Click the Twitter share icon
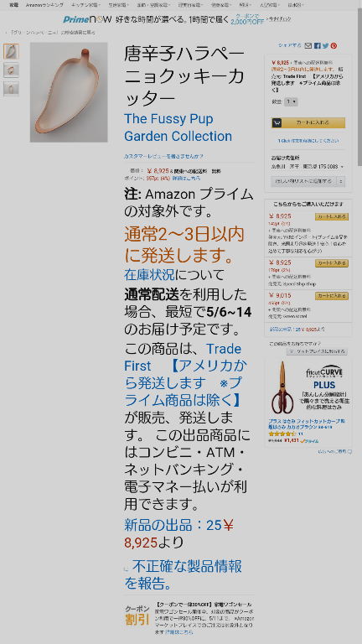Screen dimensions: 362x644 325,45
